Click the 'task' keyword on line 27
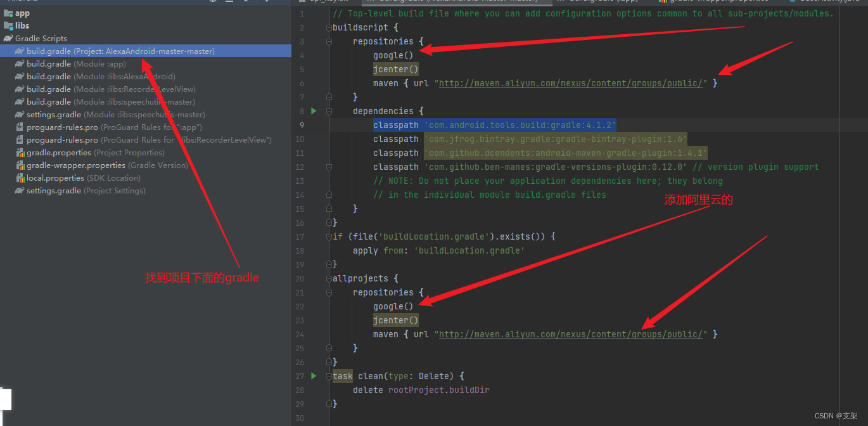This screenshot has height=426, width=868. point(343,376)
